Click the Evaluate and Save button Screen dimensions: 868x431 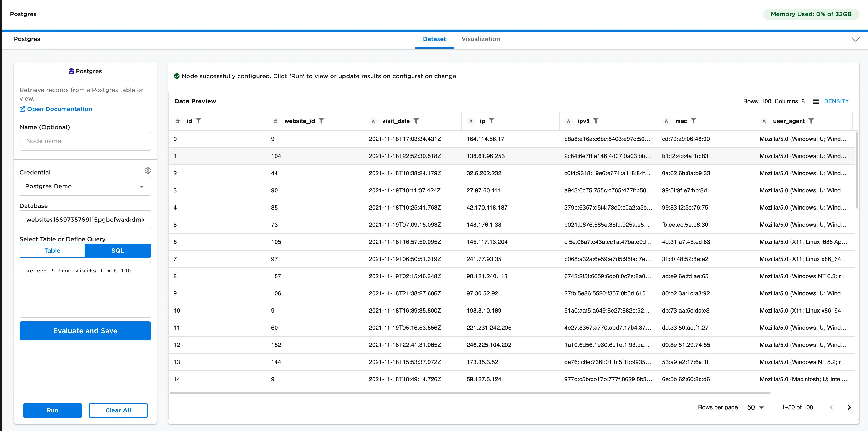click(x=85, y=331)
